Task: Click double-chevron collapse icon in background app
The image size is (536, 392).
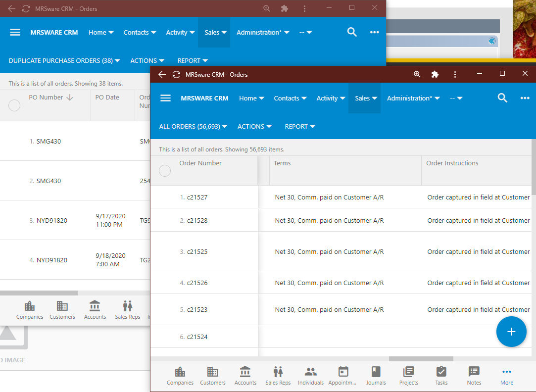Action: (x=492, y=41)
